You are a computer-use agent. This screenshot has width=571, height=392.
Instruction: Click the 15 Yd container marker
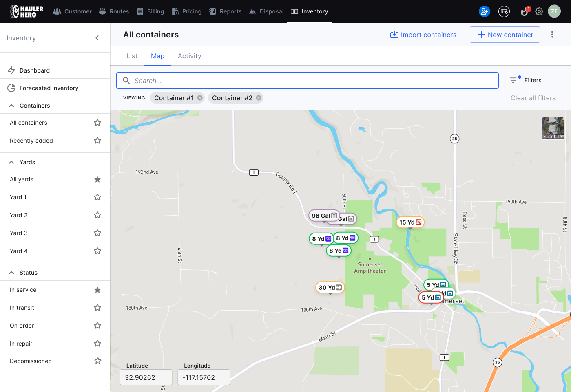410,222
